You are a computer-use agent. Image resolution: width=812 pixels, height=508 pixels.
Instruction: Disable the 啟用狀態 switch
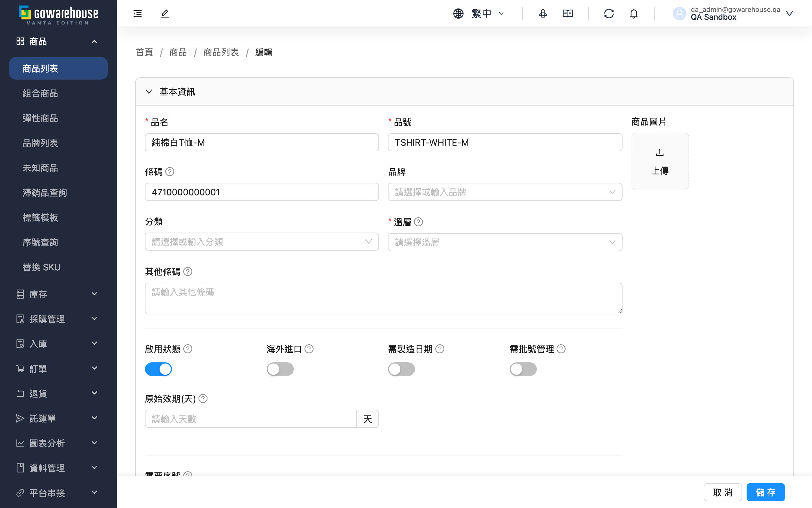[158, 369]
